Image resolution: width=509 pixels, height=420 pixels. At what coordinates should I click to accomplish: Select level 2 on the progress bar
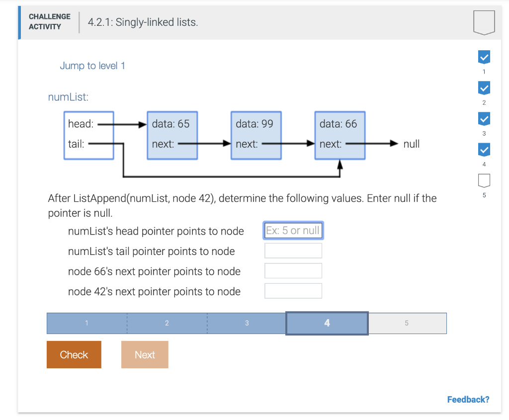click(x=167, y=323)
